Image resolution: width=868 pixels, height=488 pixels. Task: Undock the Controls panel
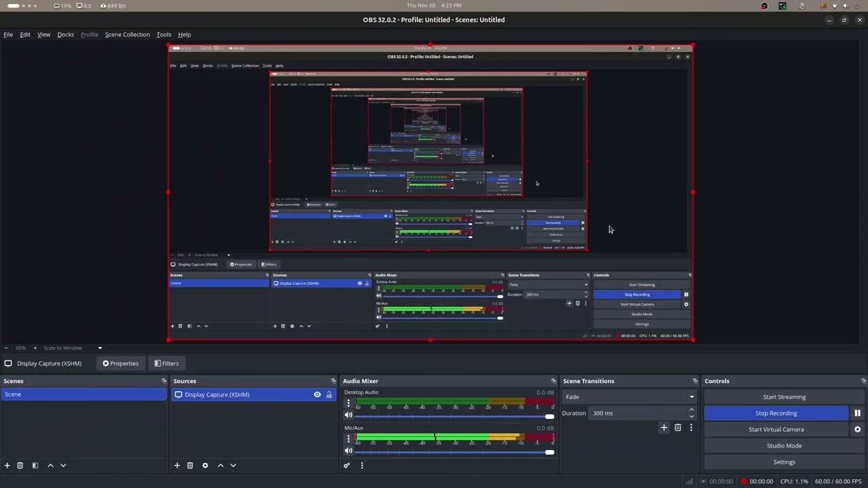pos(863,381)
